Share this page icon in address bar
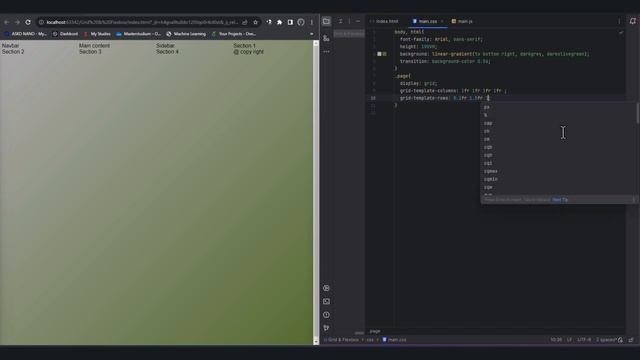This screenshot has height=360, width=640. [x=244, y=22]
